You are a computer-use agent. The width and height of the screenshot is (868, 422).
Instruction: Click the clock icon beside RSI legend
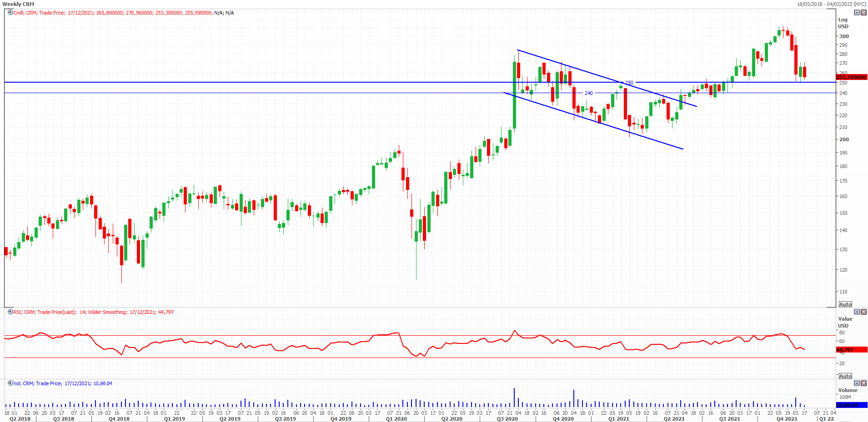coord(10,312)
